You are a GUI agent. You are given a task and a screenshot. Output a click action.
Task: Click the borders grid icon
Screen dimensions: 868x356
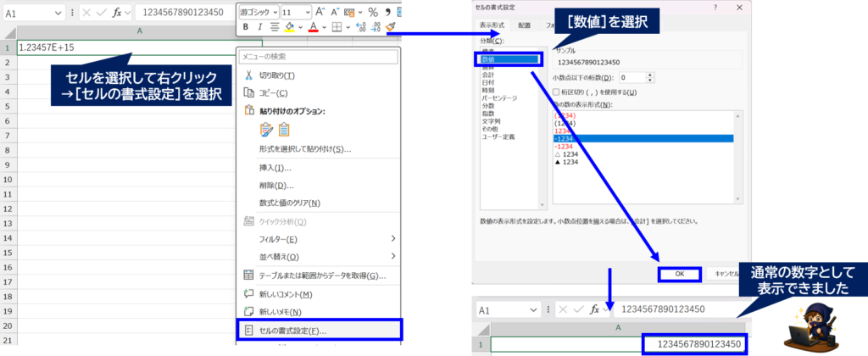click(x=337, y=26)
